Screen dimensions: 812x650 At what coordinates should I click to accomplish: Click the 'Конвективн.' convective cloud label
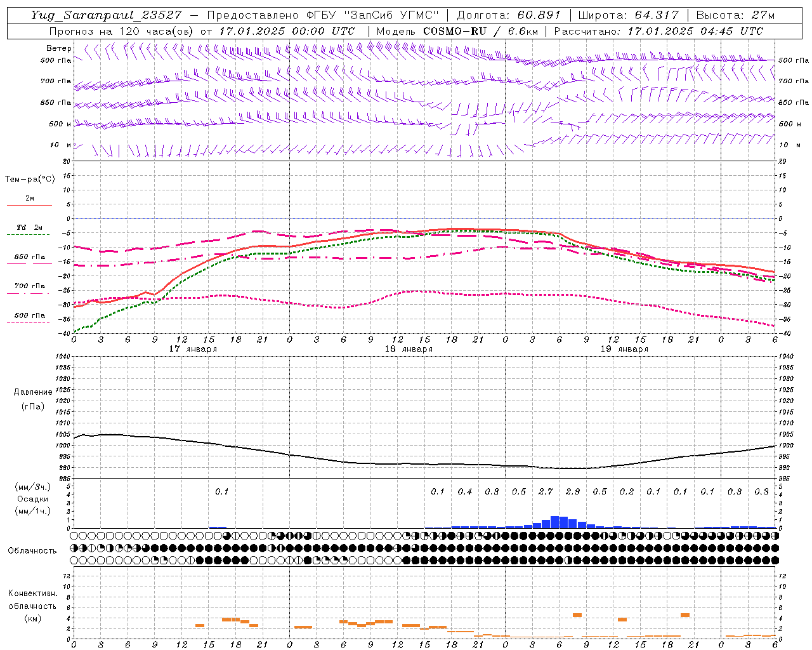(x=33, y=594)
